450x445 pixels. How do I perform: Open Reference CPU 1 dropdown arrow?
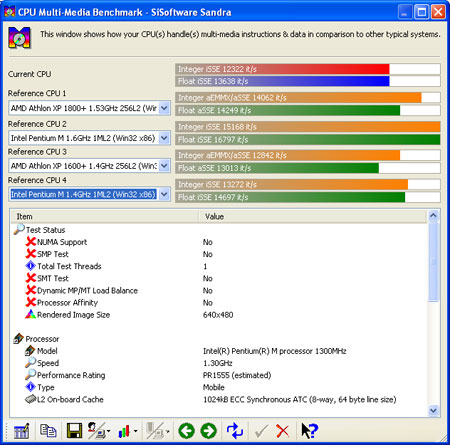point(164,108)
